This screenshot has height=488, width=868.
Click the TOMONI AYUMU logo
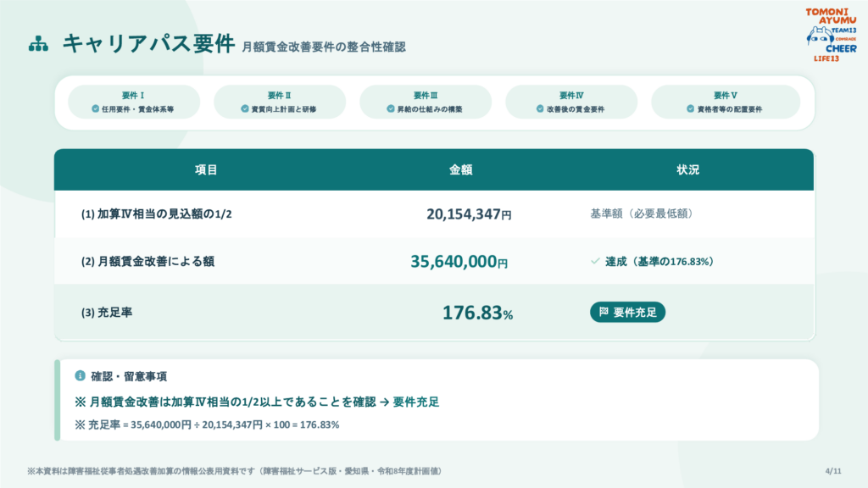pyautogui.click(x=831, y=35)
